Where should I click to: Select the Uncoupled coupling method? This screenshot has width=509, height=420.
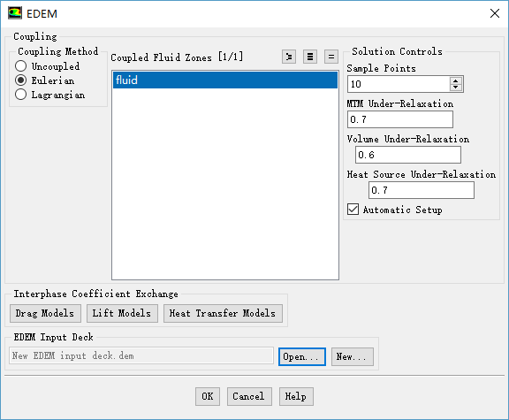pos(21,66)
